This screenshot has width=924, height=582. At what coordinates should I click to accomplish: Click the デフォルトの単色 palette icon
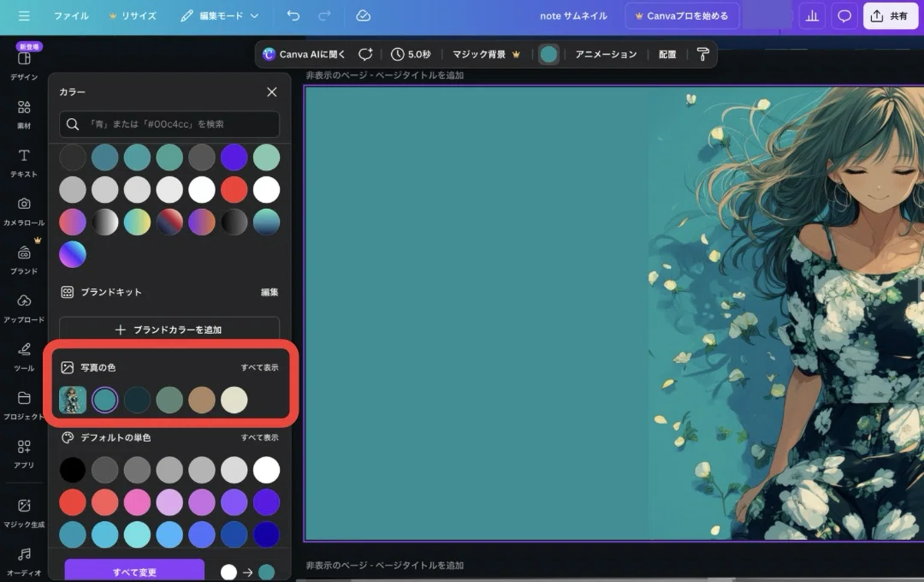click(x=68, y=437)
